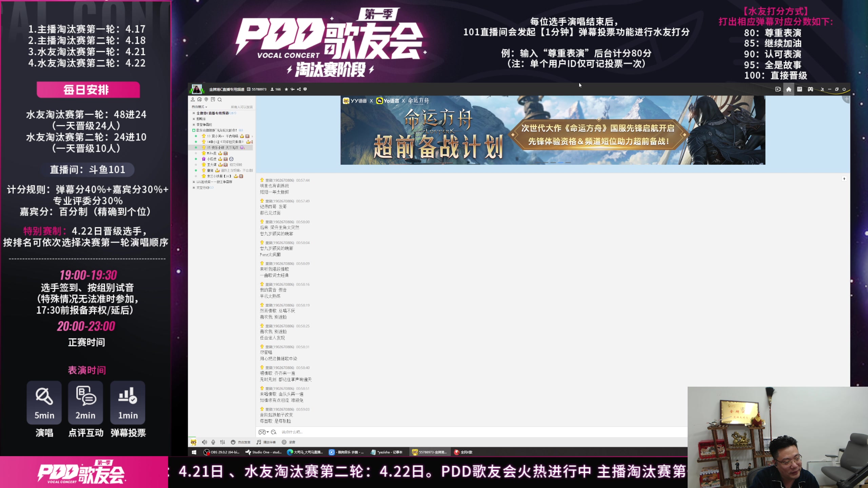Click the home icon in YY top toolbar
The width and height of the screenshot is (868, 488).
(789, 89)
